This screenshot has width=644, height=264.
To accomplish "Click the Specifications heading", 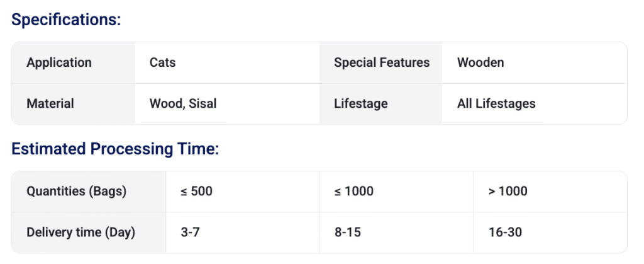I will click(66, 20).
